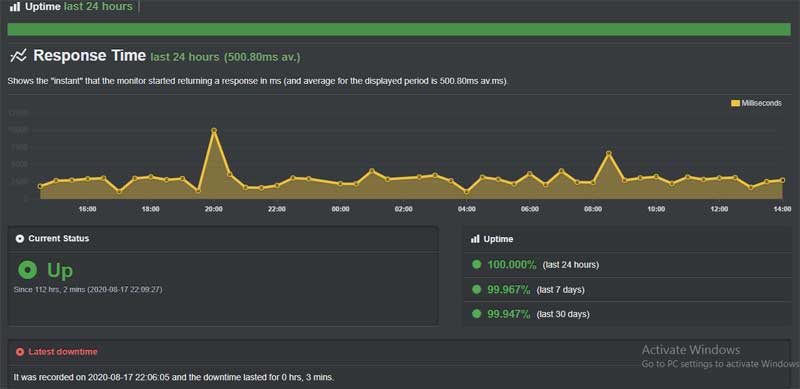Viewport: 800px width, 389px height.
Task: Click the Latest downtime heading
Action: coord(63,352)
